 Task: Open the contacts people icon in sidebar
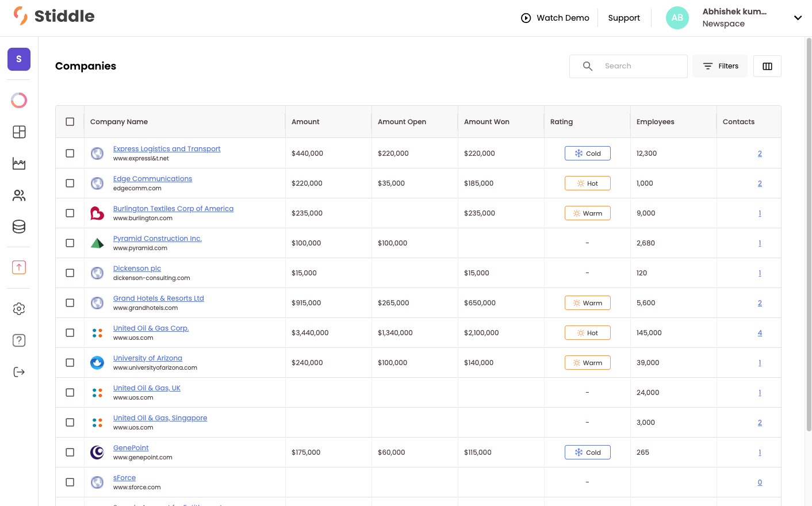point(19,195)
